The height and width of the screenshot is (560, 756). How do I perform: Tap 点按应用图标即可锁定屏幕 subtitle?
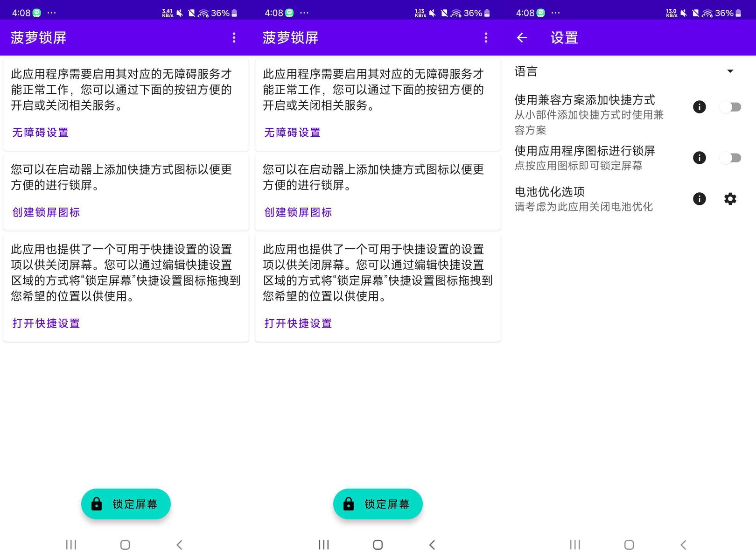(x=578, y=166)
